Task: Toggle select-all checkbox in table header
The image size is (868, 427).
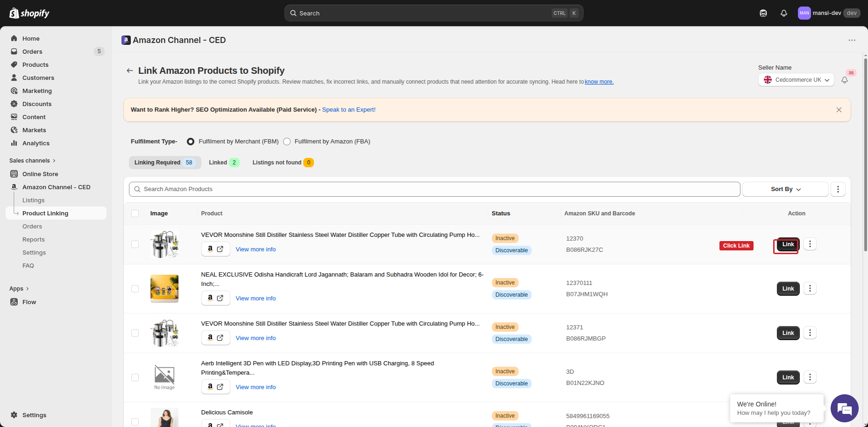Action: tap(135, 213)
